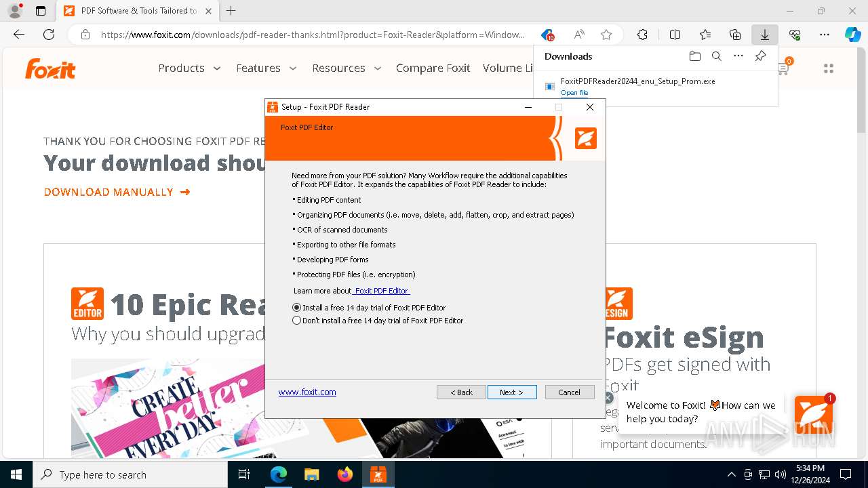Open Copilot sidebar icon
Image resolution: width=868 pixels, height=488 pixels.
853,35
